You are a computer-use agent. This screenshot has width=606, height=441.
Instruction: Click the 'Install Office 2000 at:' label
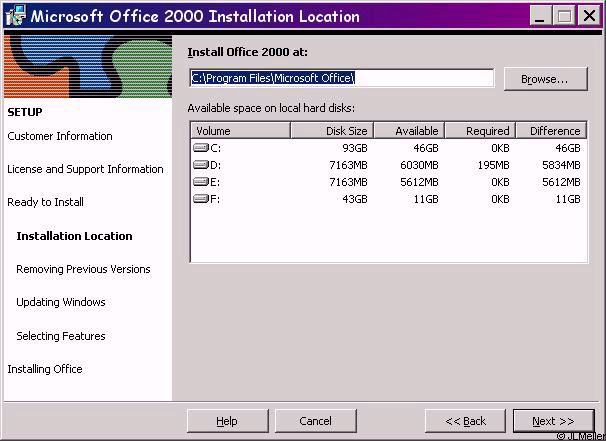248,52
